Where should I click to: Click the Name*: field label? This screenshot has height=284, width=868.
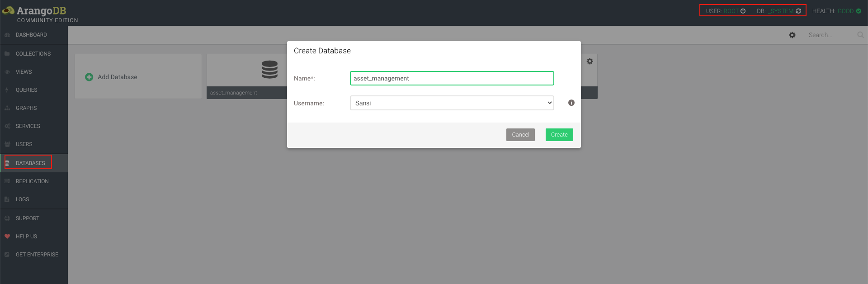(x=304, y=78)
